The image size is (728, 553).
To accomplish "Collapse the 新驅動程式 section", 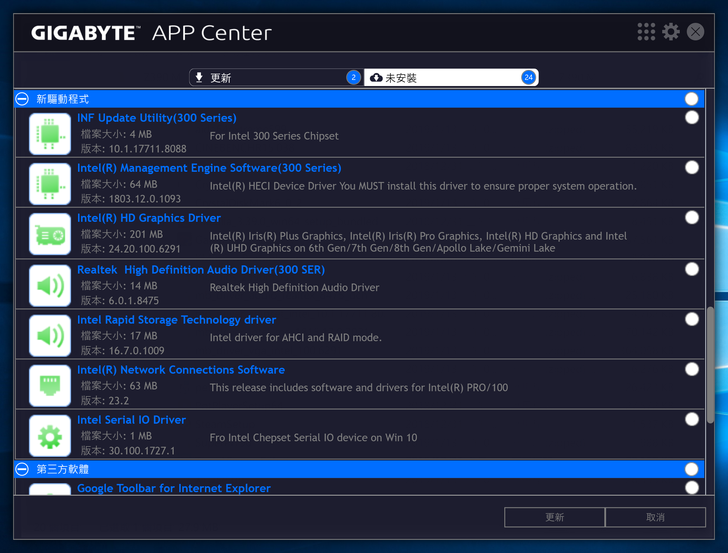I will [x=22, y=99].
